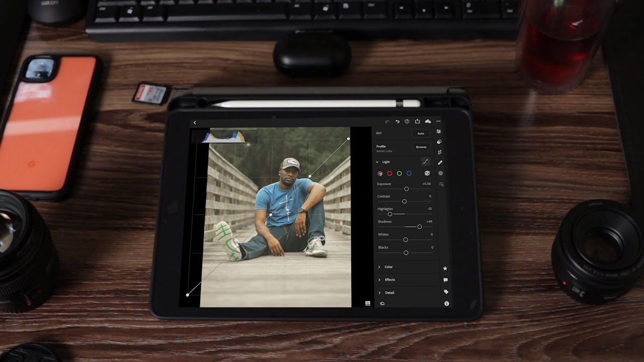
Task: Open the share export icon
Action: 417,122
